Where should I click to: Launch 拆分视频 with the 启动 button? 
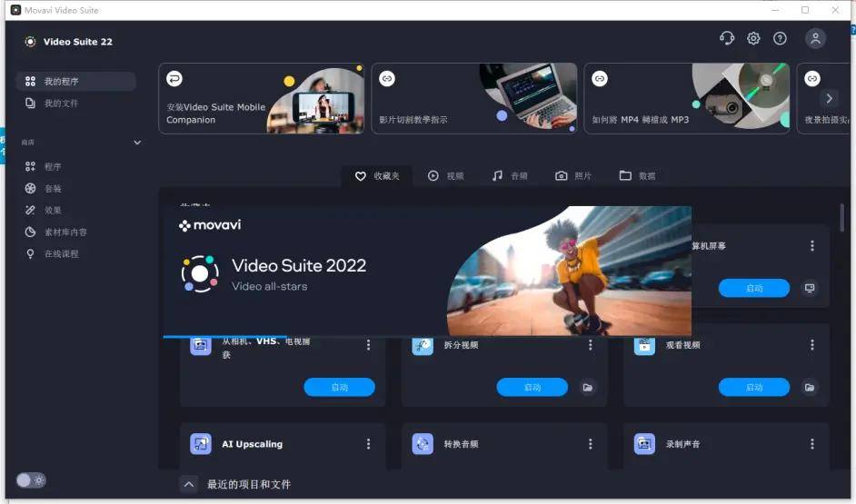[532, 388]
